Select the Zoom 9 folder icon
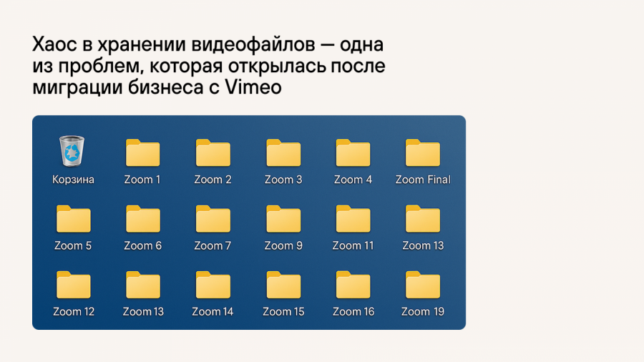Viewport: 644px width, 362px height. coord(283,219)
